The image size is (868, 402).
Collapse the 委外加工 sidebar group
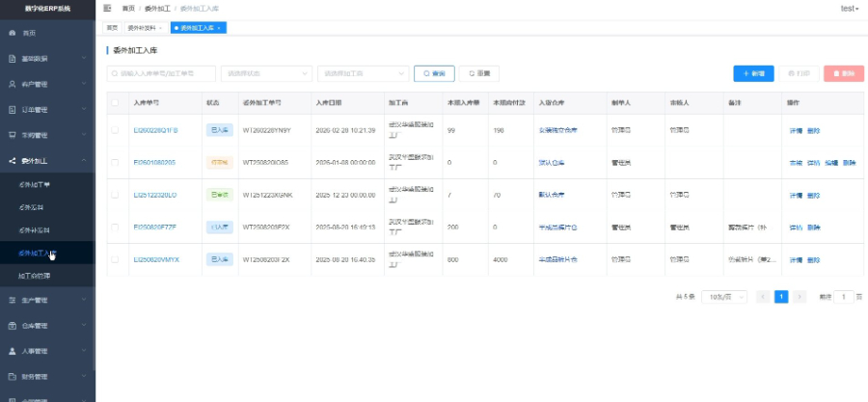[x=47, y=161]
